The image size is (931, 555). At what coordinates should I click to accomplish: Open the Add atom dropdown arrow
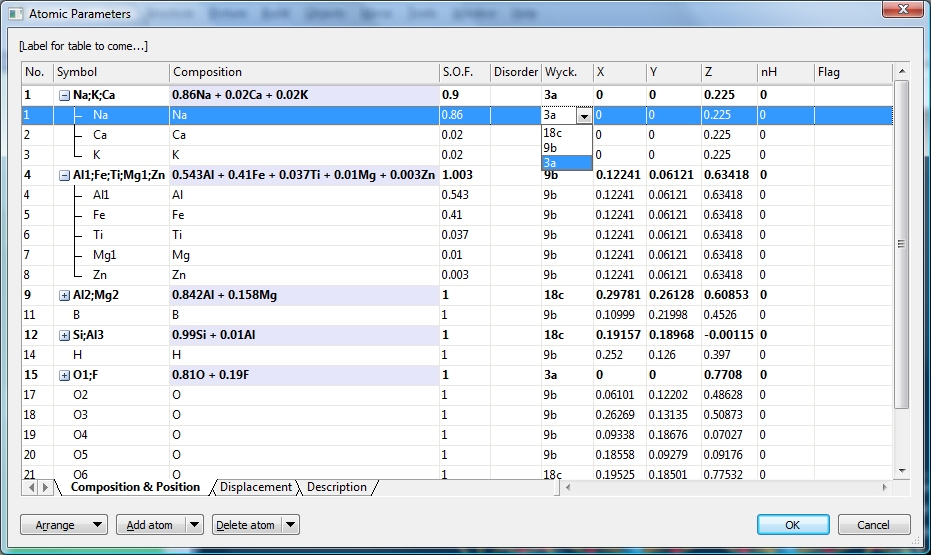pyautogui.click(x=193, y=525)
